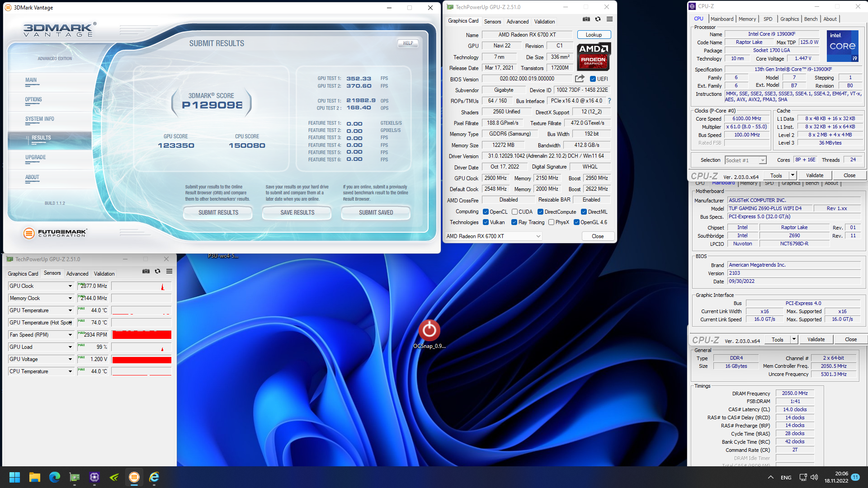Viewport: 868px width, 488px height.
Task: Click the refresh icon in top GPU-Z window
Action: (598, 19)
